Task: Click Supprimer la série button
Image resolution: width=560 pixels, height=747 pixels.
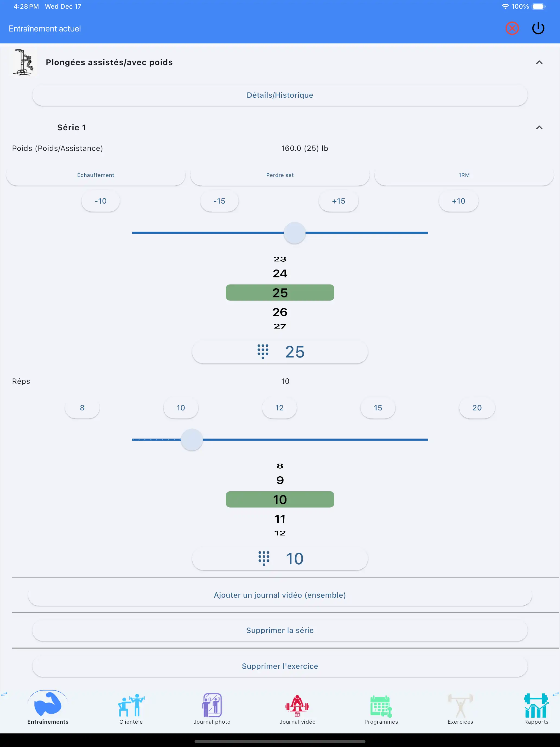Action: click(280, 630)
